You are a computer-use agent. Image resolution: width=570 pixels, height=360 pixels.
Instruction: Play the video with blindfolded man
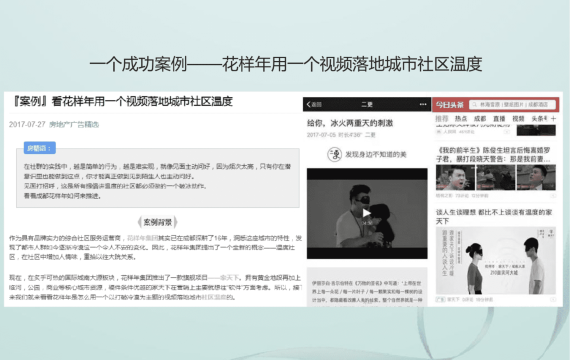pyautogui.click(x=367, y=213)
